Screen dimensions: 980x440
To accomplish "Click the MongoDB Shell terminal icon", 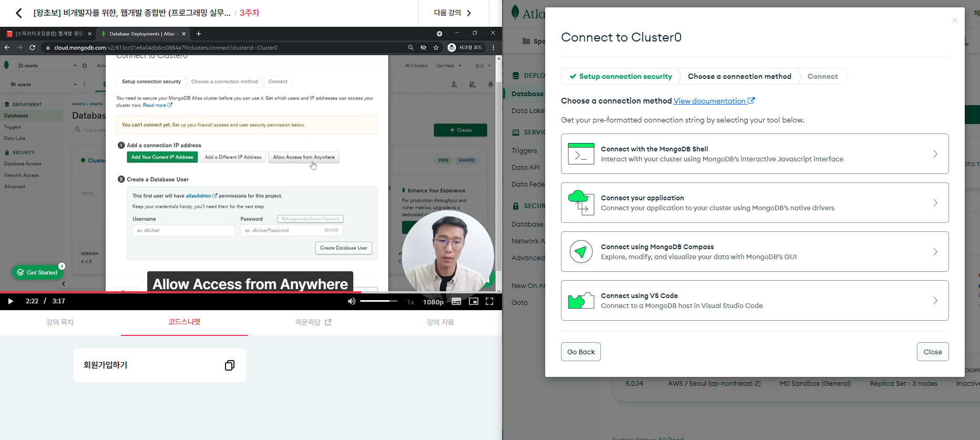I will coord(581,154).
